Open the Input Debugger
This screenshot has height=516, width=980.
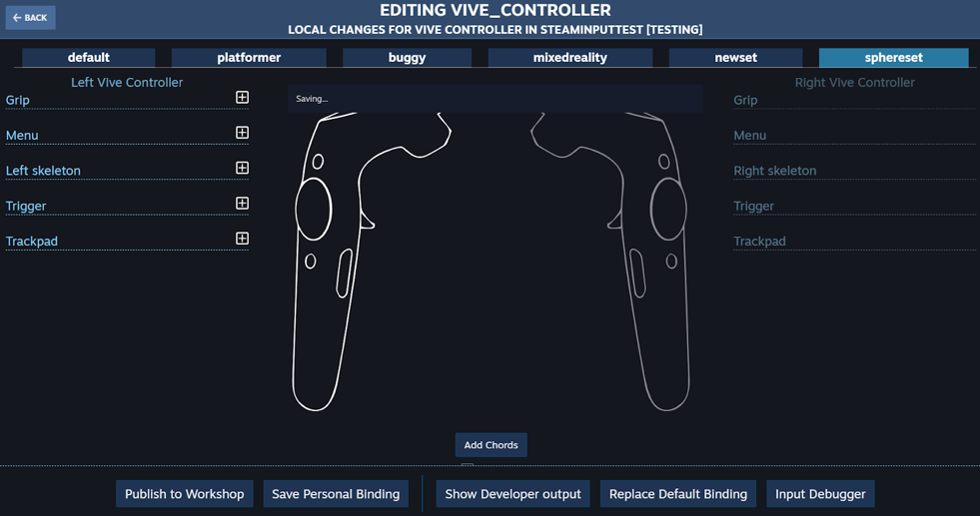pos(820,493)
